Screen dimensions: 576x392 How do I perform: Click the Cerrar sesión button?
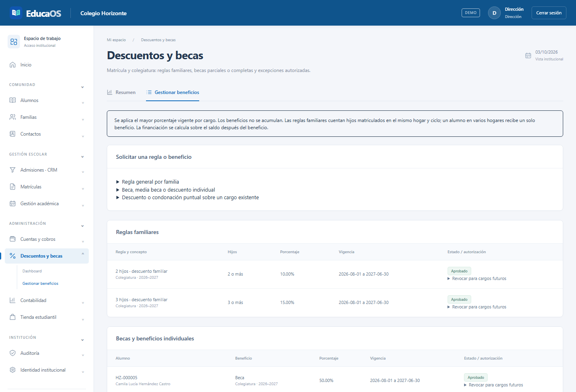[549, 13]
